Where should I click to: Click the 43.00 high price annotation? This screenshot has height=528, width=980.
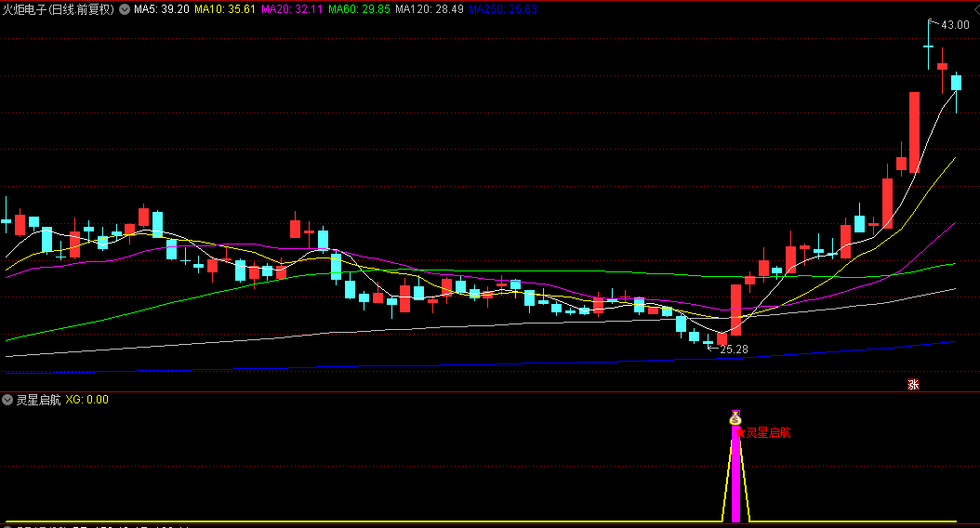click(x=955, y=25)
